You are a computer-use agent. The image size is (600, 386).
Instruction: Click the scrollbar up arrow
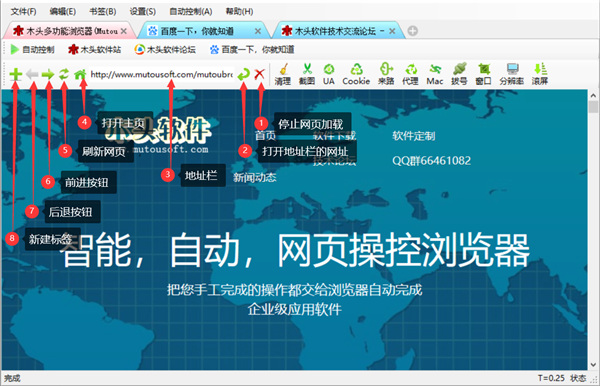593,95
